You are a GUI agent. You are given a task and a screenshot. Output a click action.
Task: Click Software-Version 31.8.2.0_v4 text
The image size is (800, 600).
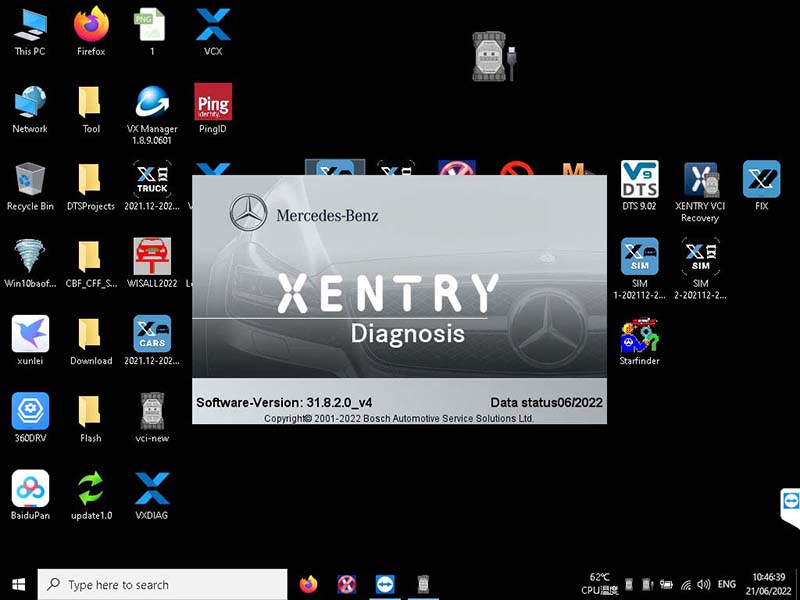[x=284, y=403]
